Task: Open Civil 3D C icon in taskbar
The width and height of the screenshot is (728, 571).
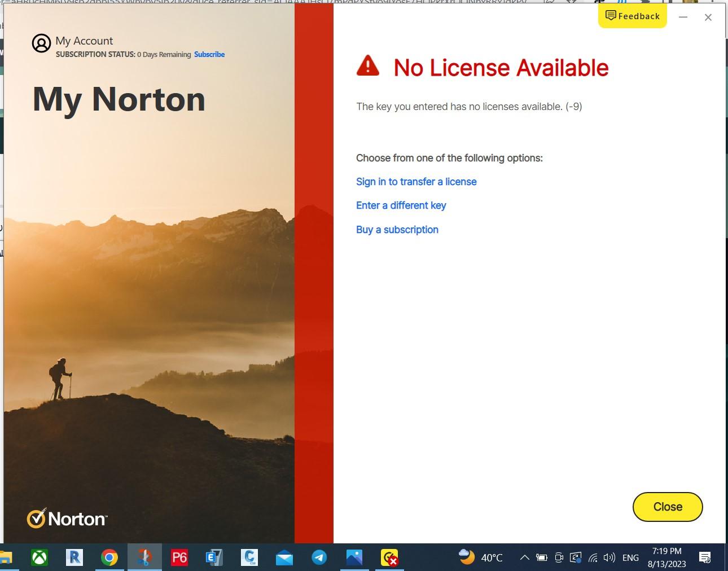Action: pyautogui.click(x=249, y=557)
